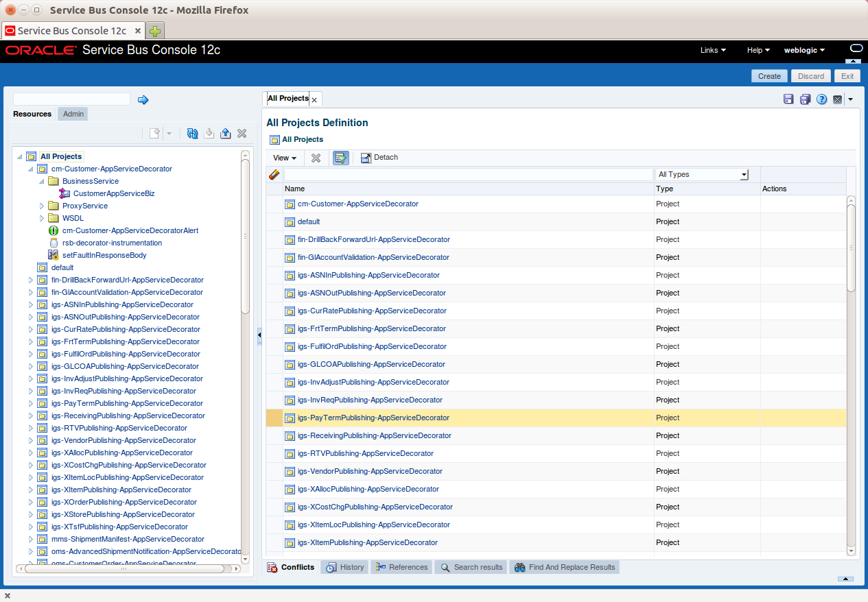Open the Links menu
Screen dimensions: 868x602
[x=713, y=50]
